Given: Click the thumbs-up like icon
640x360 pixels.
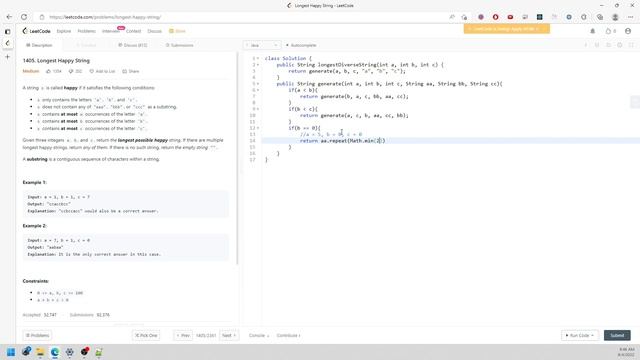Looking at the screenshot, I should tap(49, 71).
